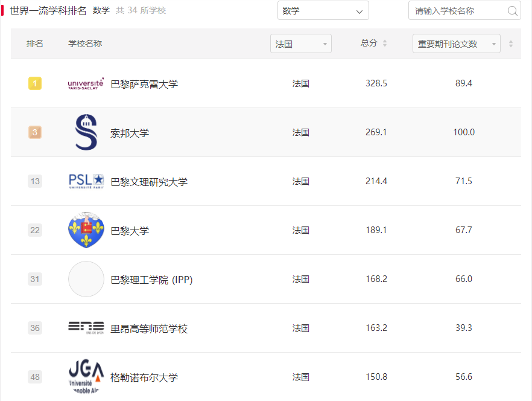The image size is (532, 401).
Task: Open 里昂高等师范学校 school page
Action: [149, 329]
